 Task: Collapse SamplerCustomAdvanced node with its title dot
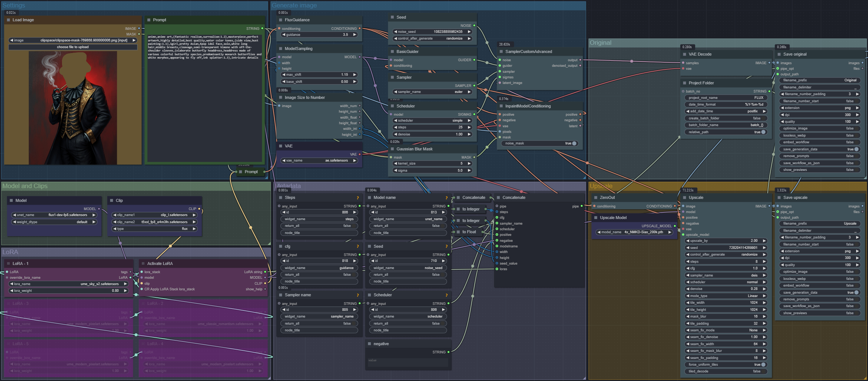(x=501, y=52)
